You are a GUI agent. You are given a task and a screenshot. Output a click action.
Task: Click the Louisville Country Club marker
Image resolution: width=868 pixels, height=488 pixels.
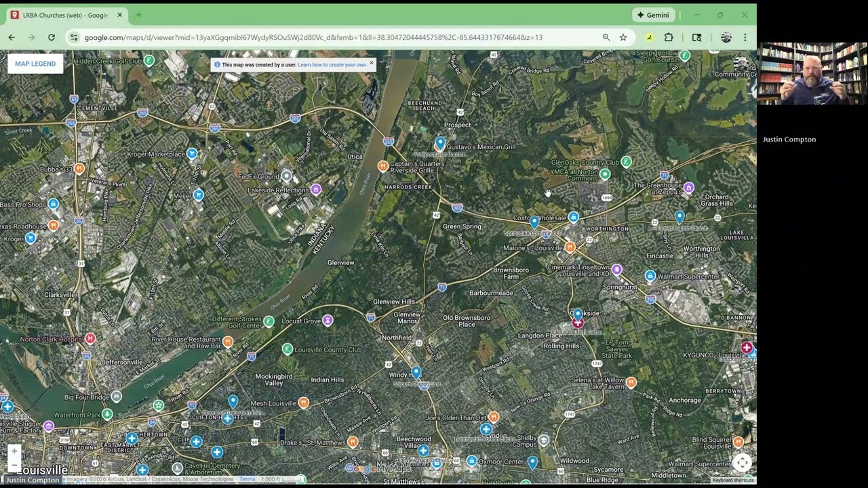pyautogui.click(x=288, y=349)
